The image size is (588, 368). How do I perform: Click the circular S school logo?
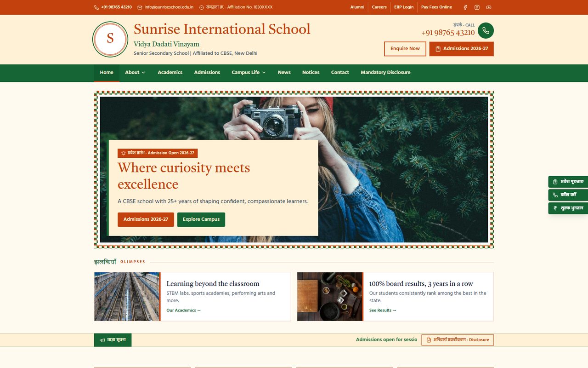[x=110, y=39]
